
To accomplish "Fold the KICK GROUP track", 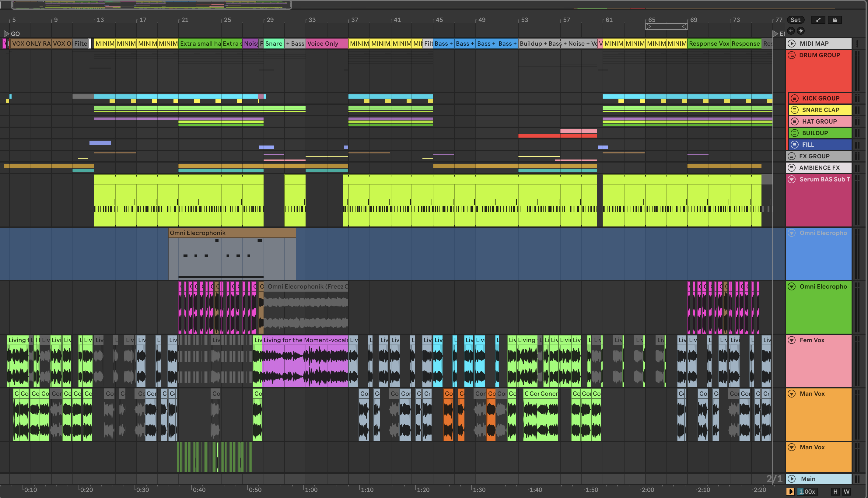I will 795,99.
